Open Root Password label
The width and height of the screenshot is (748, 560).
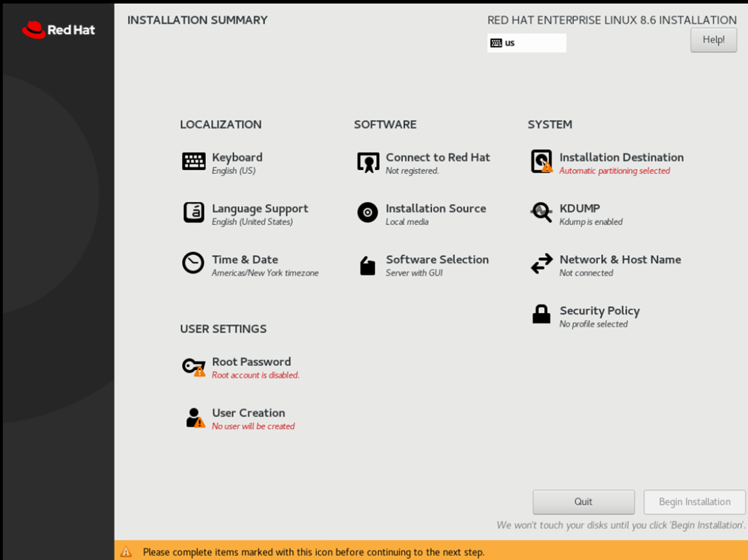click(251, 362)
